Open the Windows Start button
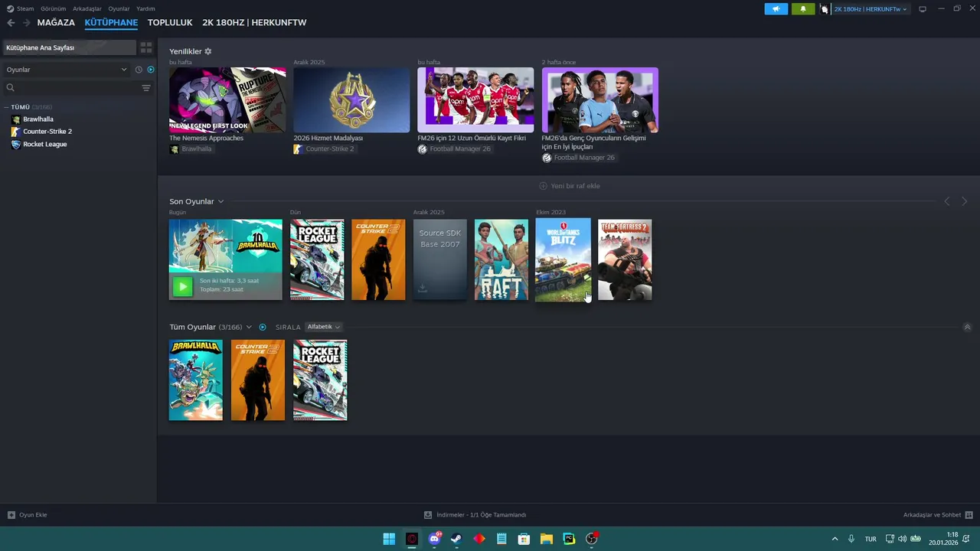Screen dimensions: 980x551 (x=389, y=539)
